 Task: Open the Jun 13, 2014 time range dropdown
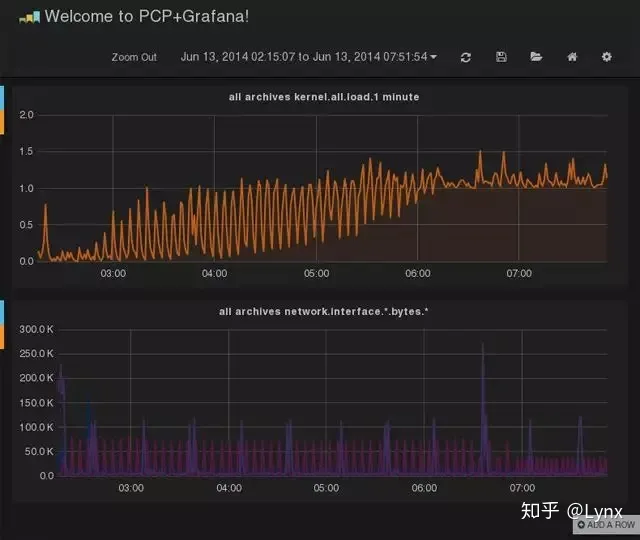click(309, 57)
